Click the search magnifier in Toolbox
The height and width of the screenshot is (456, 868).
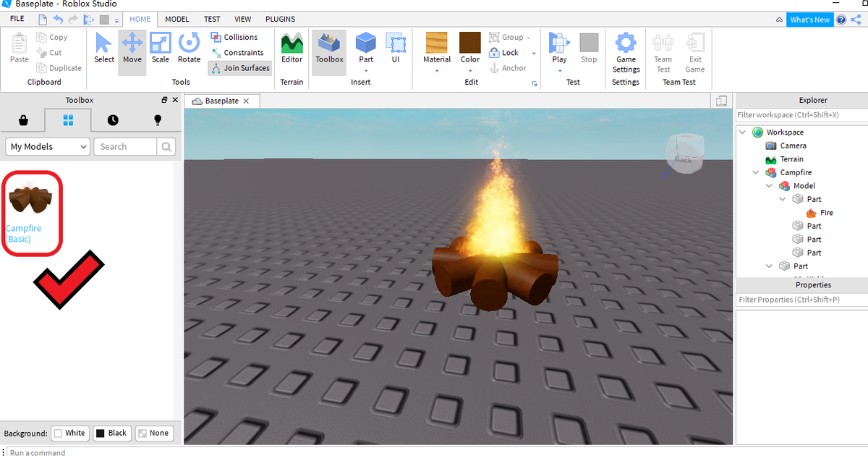[166, 146]
